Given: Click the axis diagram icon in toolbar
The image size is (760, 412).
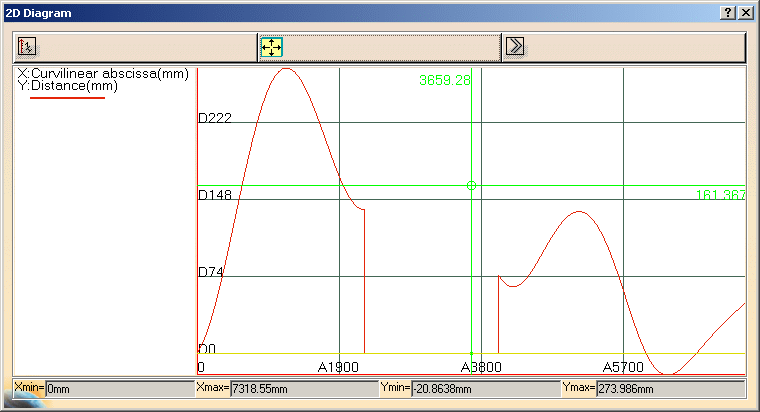Looking at the screenshot, I should tap(28, 46).
